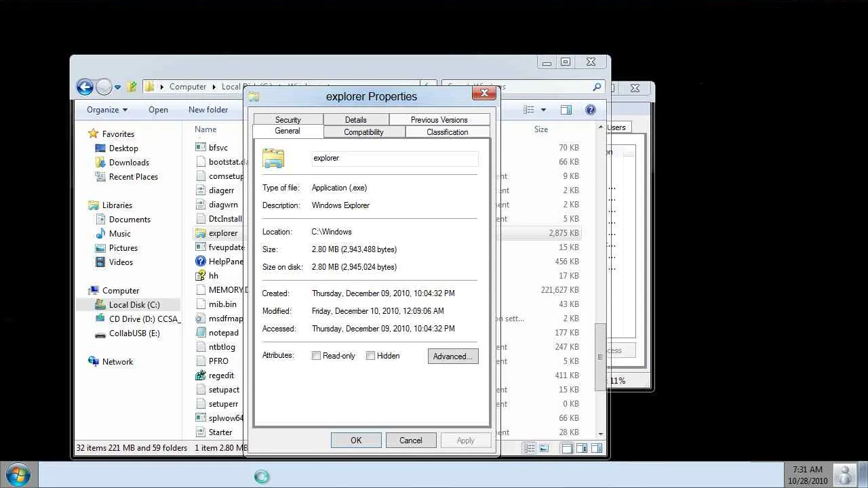Click the file list scrollbar down arrow

pos(600,433)
